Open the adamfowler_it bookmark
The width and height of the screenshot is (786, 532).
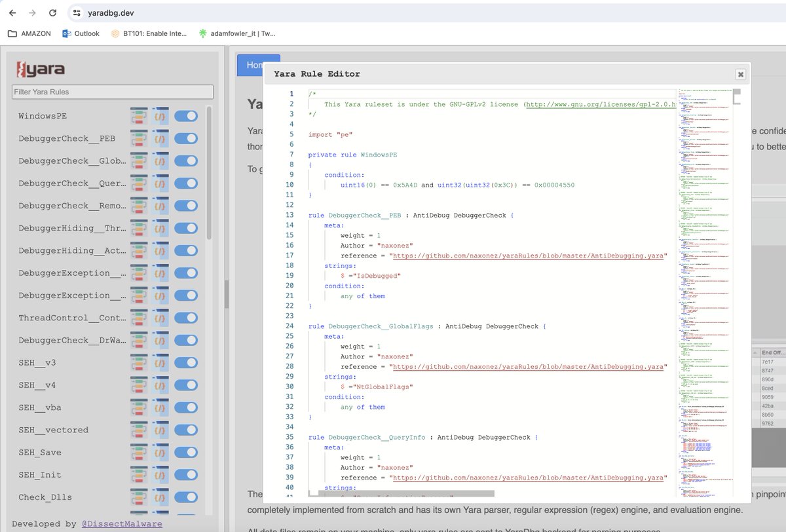(x=237, y=33)
